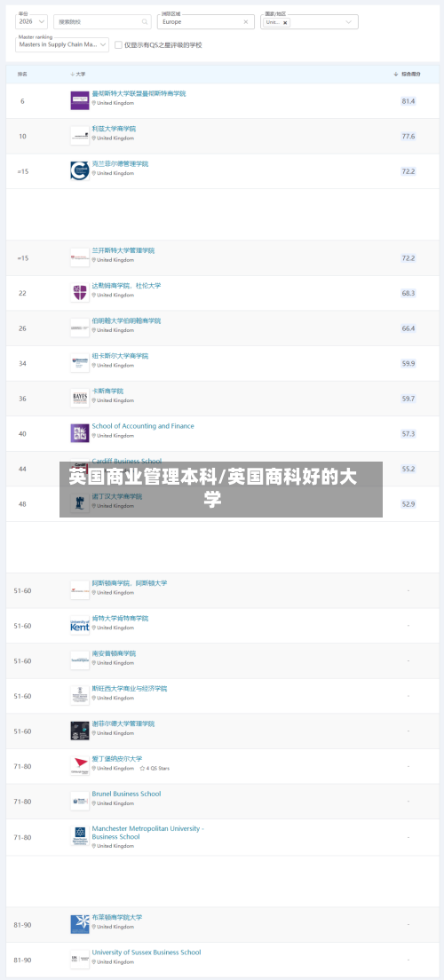Open the year 2026 dropdown
This screenshot has width=444, height=980.
pyautogui.click(x=32, y=22)
